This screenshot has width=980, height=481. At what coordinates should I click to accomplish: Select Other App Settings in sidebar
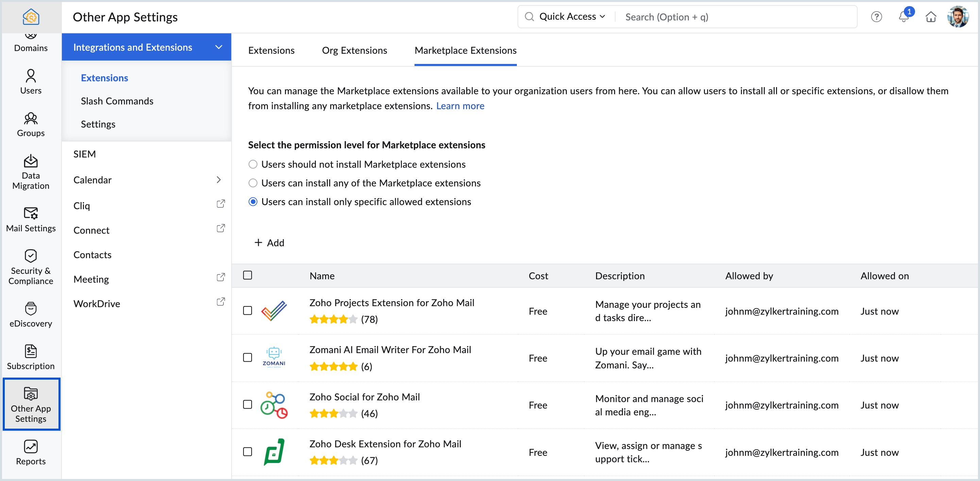31,404
